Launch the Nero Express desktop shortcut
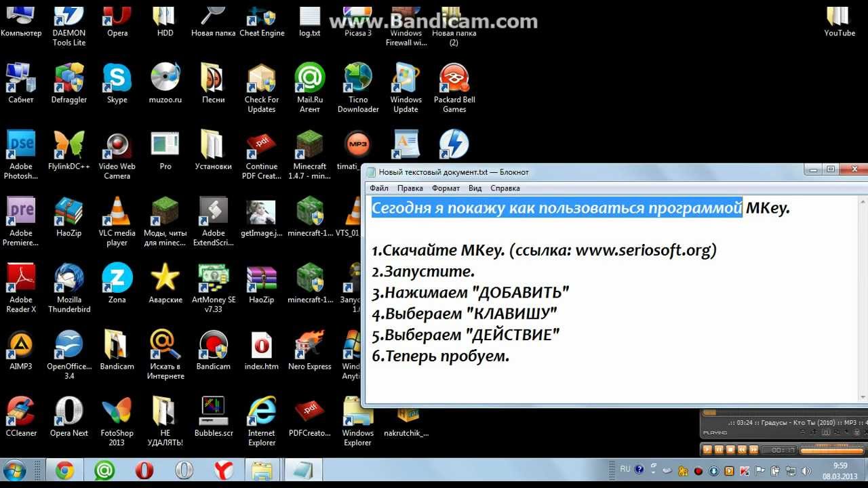This screenshot has width=868, height=488. 310,350
